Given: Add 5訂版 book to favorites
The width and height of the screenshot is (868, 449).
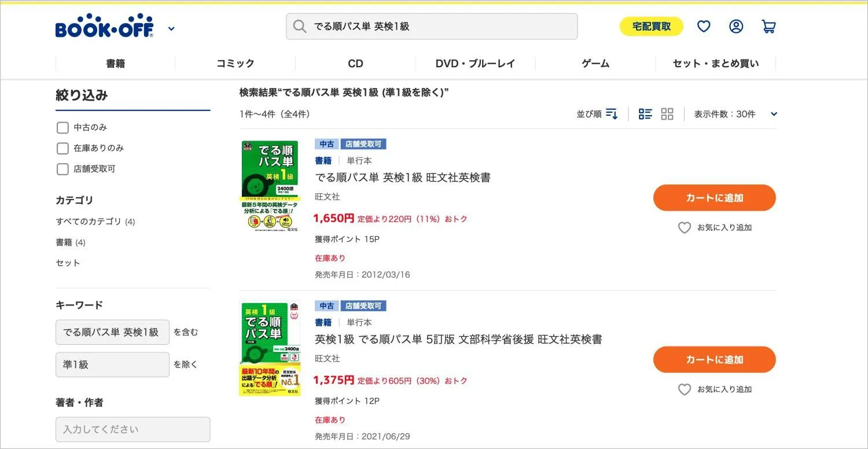Looking at the screenshot, I should (715, 389).
